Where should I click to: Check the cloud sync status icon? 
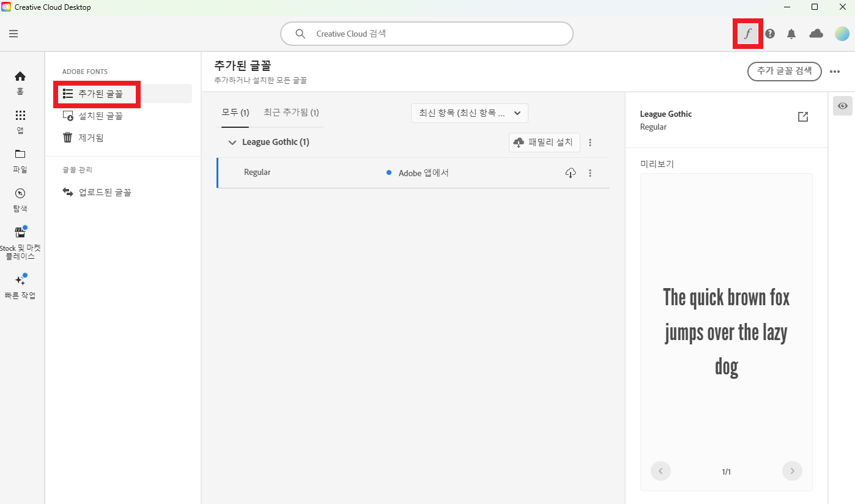click(x=816, y=34)
